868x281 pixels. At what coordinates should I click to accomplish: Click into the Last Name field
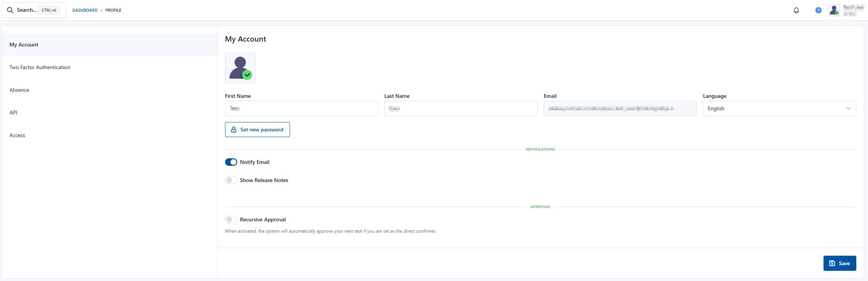tap(461, 108)
